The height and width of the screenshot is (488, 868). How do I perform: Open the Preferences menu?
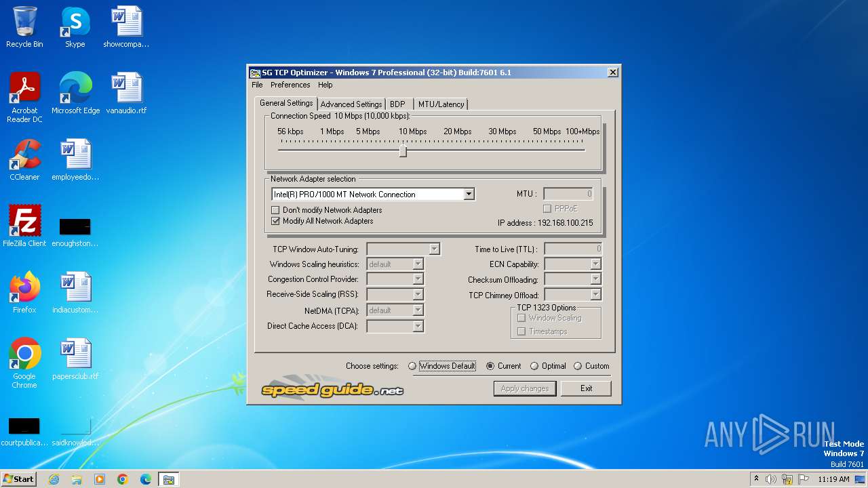pos(290,85)
